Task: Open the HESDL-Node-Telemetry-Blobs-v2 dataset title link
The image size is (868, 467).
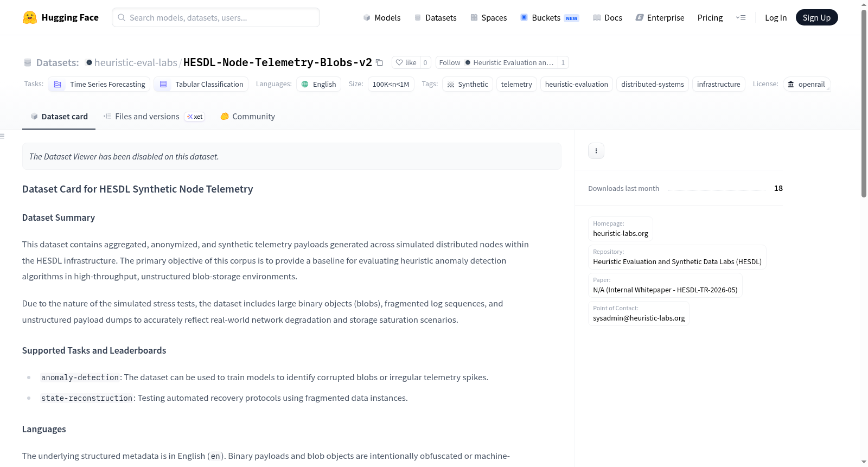Action: (278, 62)
